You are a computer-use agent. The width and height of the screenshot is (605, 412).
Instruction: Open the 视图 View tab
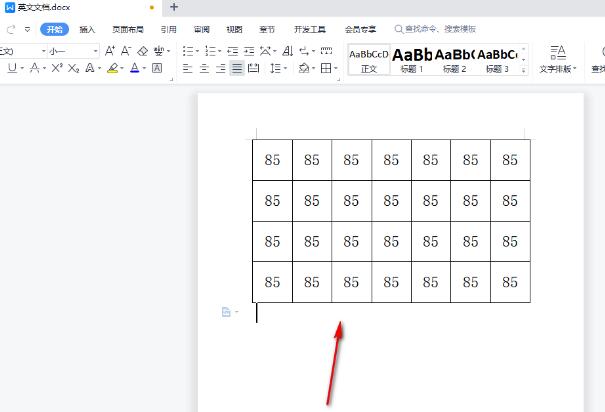[234, 29]
